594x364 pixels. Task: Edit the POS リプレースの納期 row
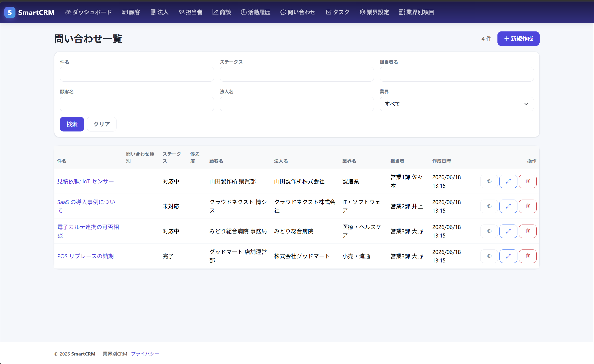(508, 256)
